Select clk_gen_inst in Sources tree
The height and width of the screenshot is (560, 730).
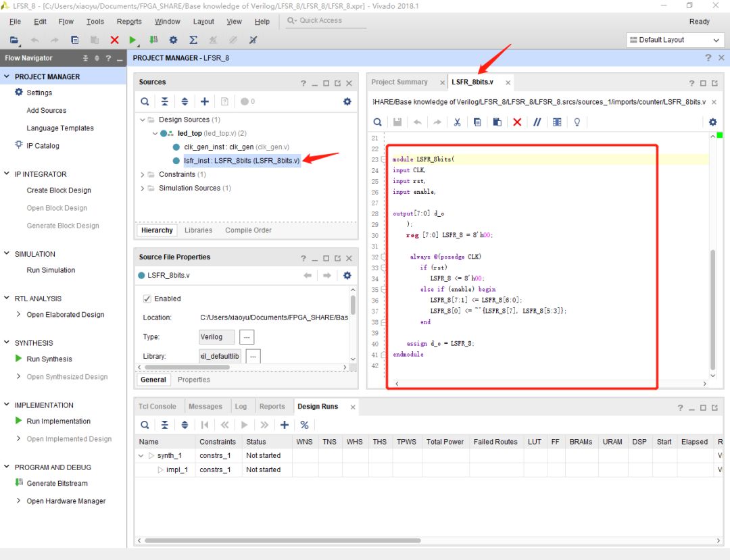pos(236,147)
